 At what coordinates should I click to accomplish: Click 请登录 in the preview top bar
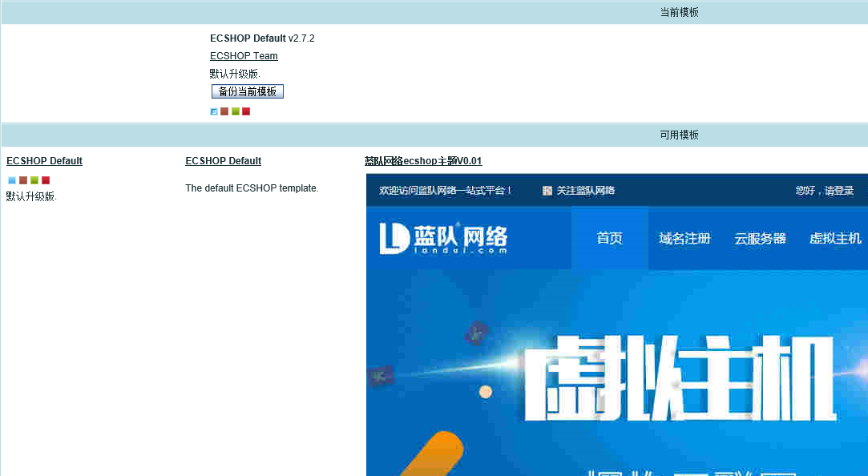(x=836, y=191)
